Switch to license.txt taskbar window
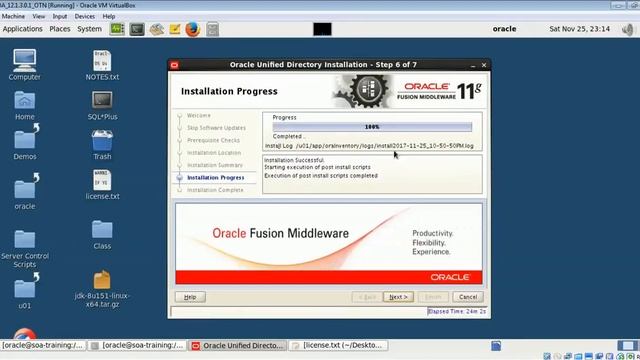The image size is (640, 360). 338,346
